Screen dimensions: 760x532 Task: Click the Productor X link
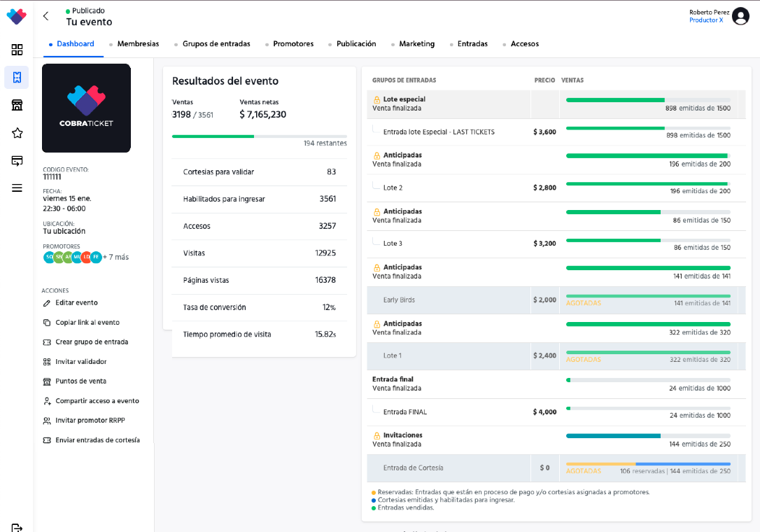tap(705, 20)
